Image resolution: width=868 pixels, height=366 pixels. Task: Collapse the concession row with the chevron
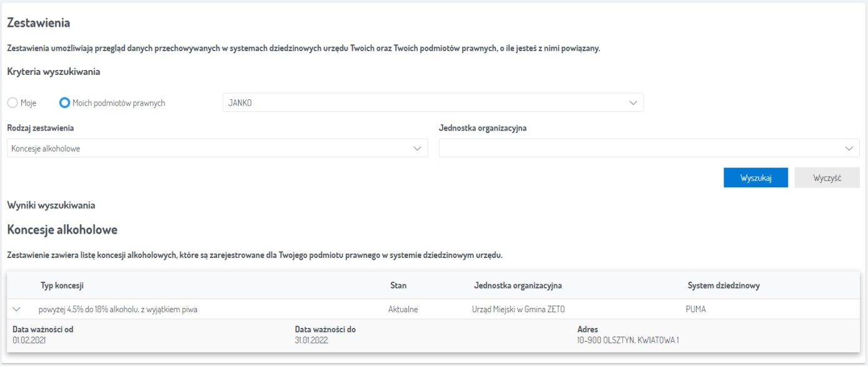(17, 309)
